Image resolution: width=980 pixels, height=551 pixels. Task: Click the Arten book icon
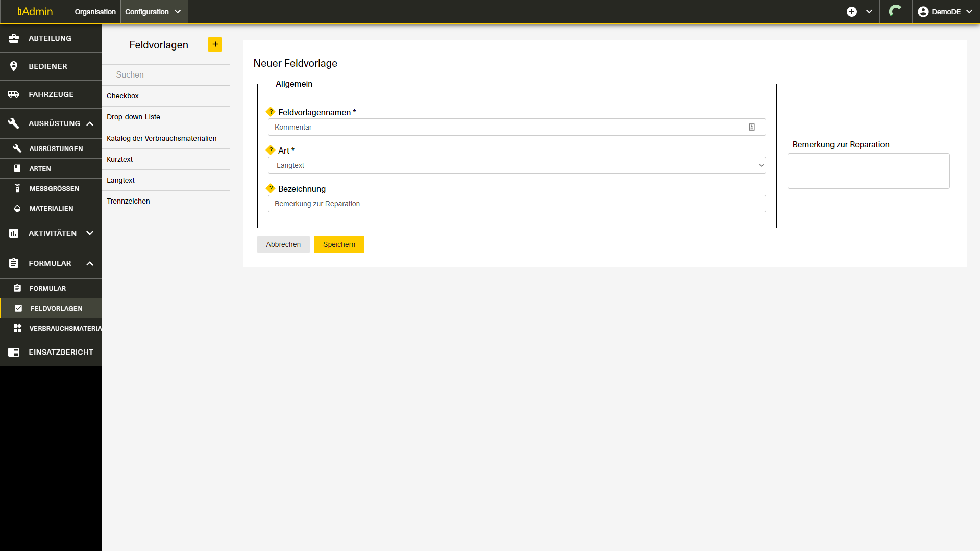click(x=17, y=168)
